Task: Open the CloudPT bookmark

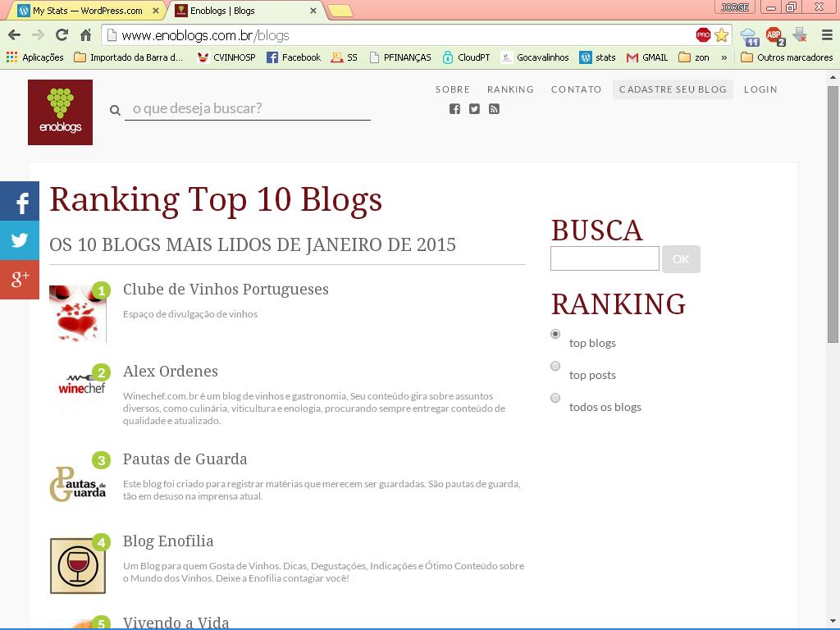Action: click(466, 57)
